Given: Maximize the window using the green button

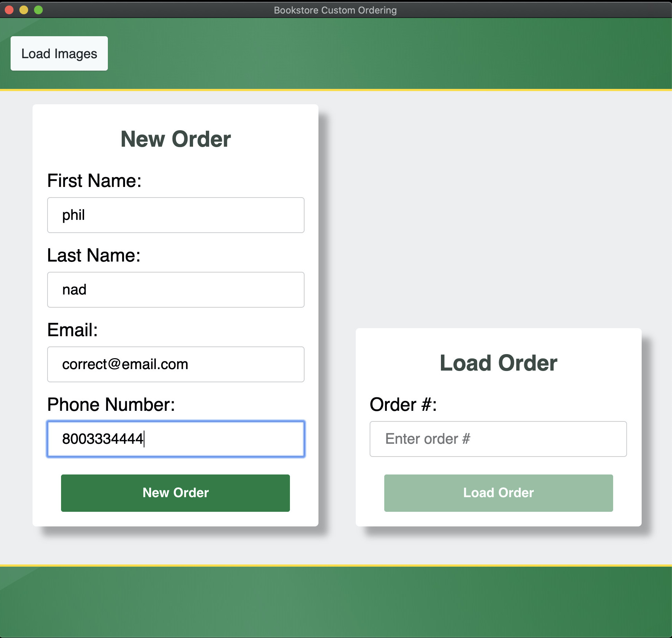Looking at the screenshot, I should pos(38,10).
